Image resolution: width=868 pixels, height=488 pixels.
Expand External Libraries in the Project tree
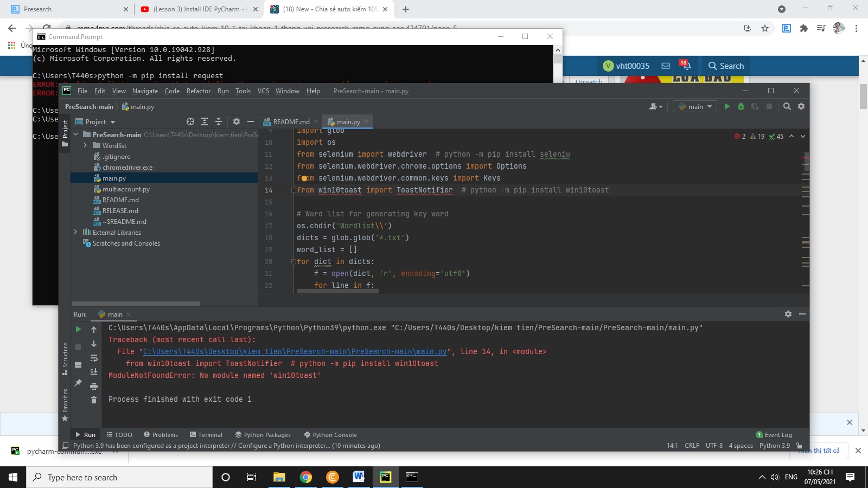pos(75,232)
